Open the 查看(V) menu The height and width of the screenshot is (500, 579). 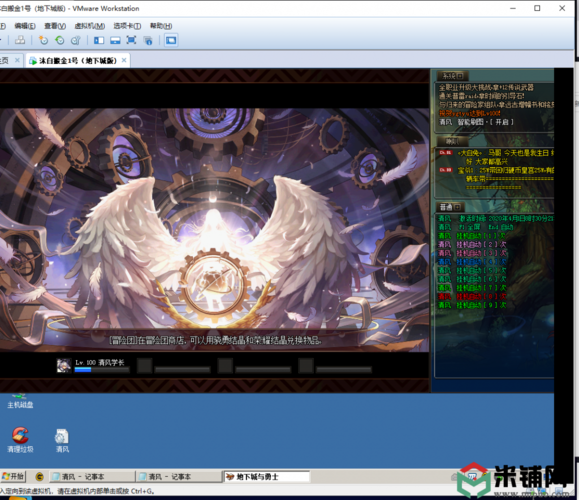click(55, 26)
